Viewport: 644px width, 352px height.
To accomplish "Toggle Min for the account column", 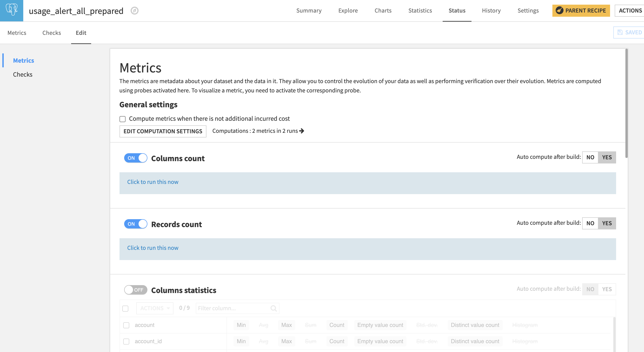I will coord(241,325).
